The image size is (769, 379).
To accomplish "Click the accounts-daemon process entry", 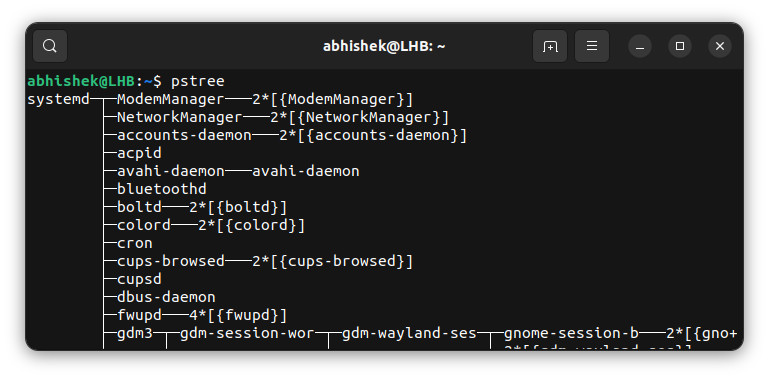I will click(184, 135).
